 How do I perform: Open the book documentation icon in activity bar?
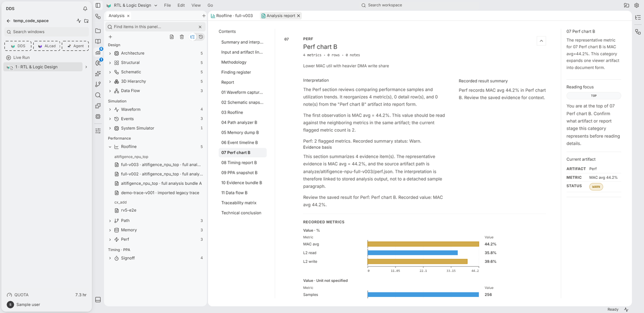[x=98, y=41]
